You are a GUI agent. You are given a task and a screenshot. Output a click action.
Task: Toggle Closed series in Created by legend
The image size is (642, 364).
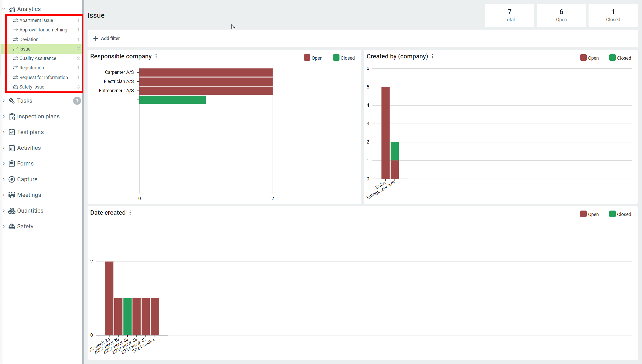620,58
